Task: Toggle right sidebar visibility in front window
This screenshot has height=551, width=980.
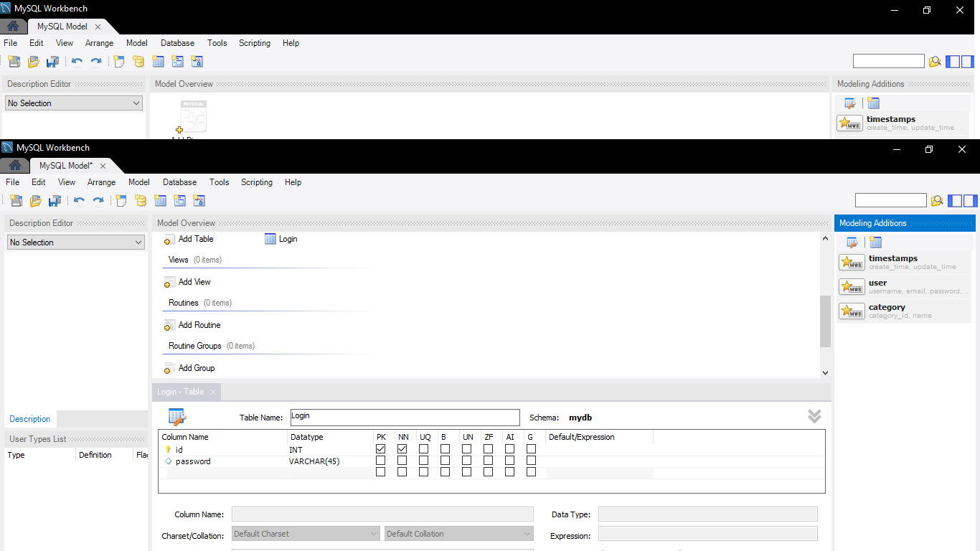Action: click(x=970, y=201)
